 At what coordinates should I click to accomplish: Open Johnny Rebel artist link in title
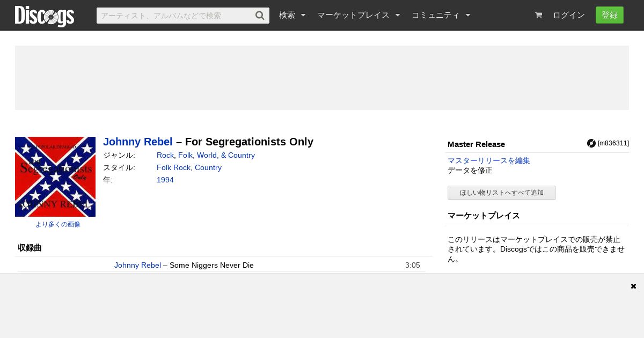pyautogui.click(x=138, y=142)
